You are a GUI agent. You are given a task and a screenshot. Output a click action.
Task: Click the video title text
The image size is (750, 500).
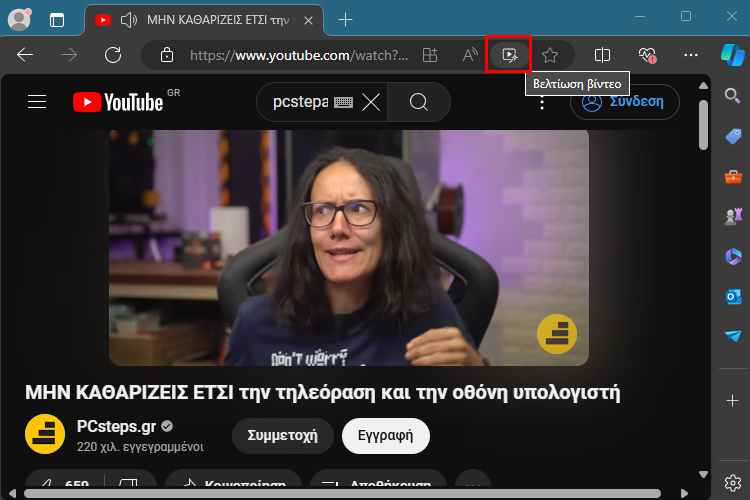click(x=322, y=392)
